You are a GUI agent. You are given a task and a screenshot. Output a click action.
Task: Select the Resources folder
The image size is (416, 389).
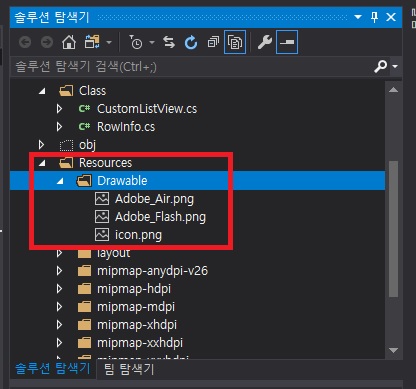(x=105, y=163)
